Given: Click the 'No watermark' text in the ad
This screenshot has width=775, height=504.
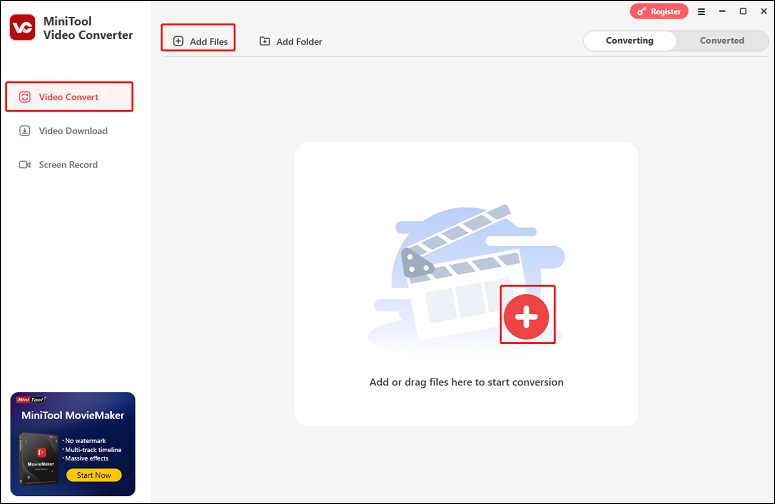Looking at the screenshot, I should 86,440.
